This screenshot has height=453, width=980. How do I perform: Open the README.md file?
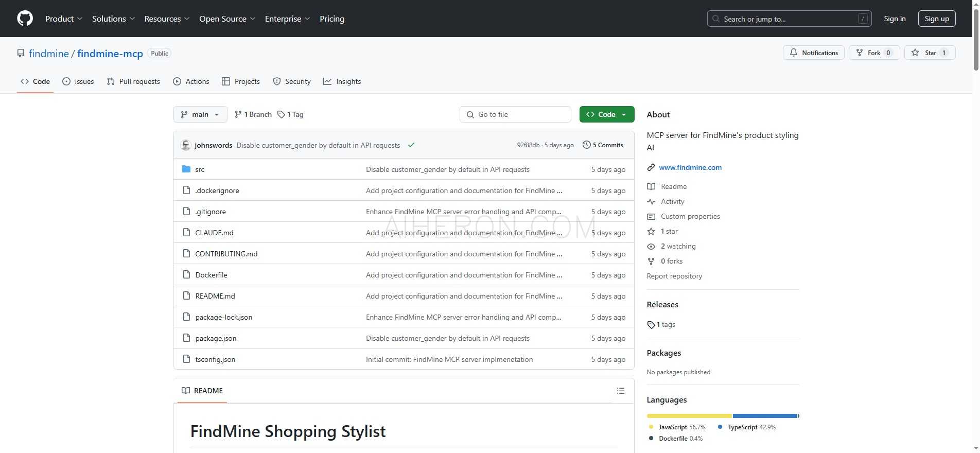215,296
